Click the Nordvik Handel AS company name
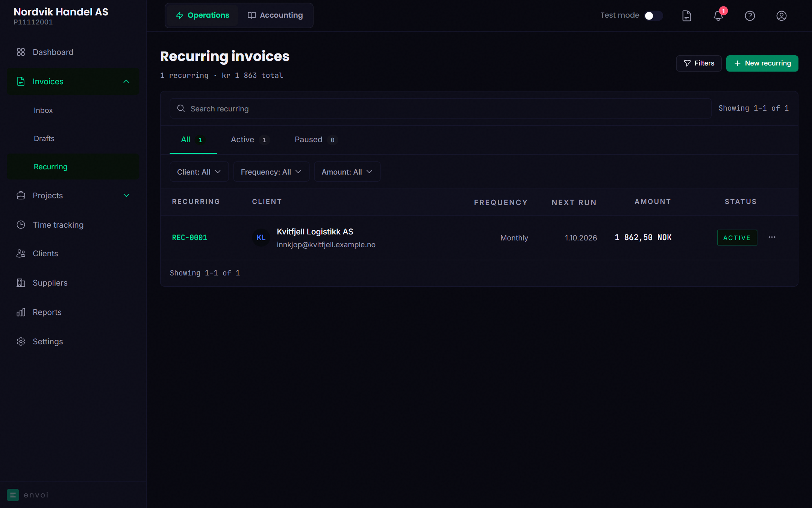This screenshot has height=508, width=812. pyautogui.click(x=61, y=12)
